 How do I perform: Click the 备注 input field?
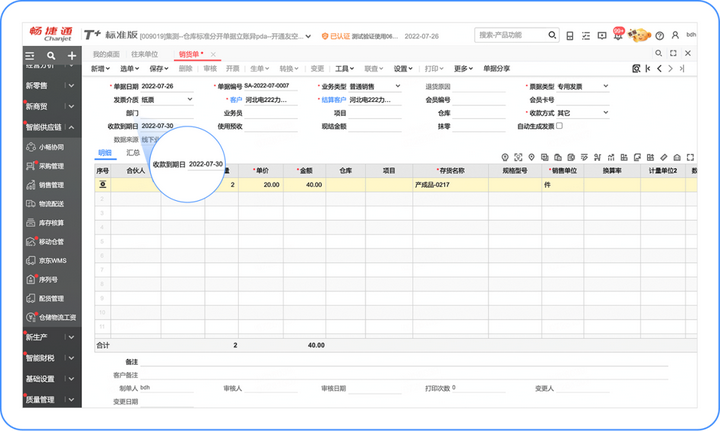(x=404, y=362)
